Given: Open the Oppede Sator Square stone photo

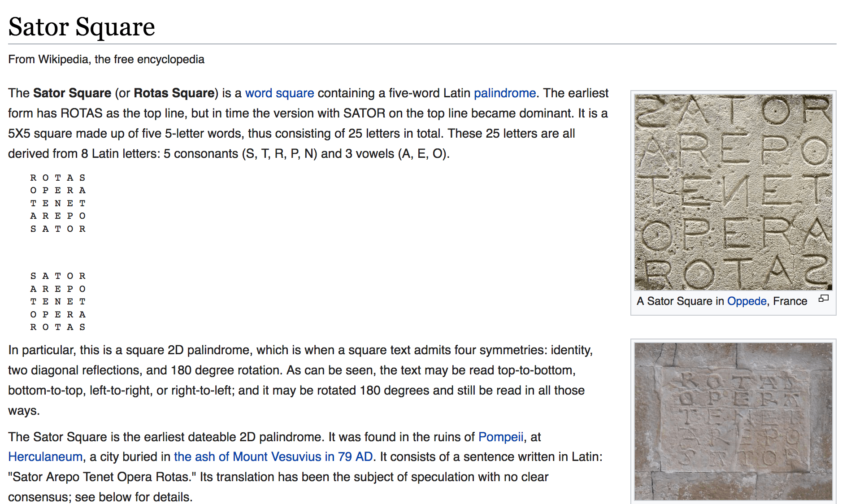Looking at the screenshot, I should tap(733, 192).
